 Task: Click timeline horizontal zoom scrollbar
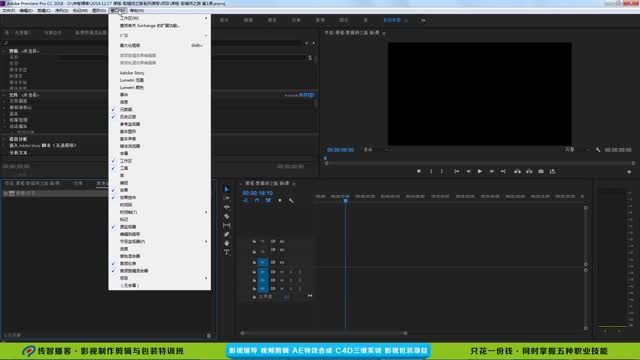pos(324,333)
